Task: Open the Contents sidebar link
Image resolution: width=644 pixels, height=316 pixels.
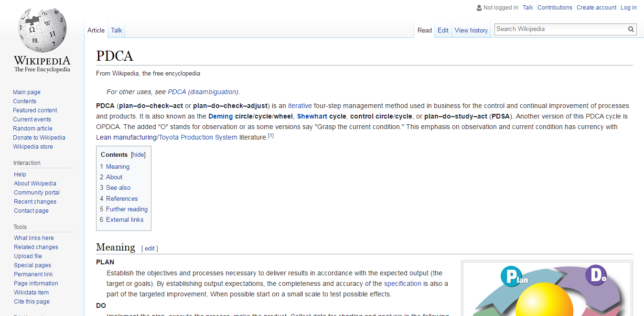Action: (24, 101)
